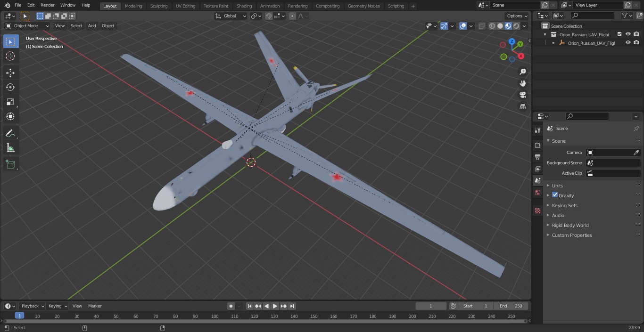644x332 pixels.
Task: Switch to the Modeling workspace tab
Action: 133,6
